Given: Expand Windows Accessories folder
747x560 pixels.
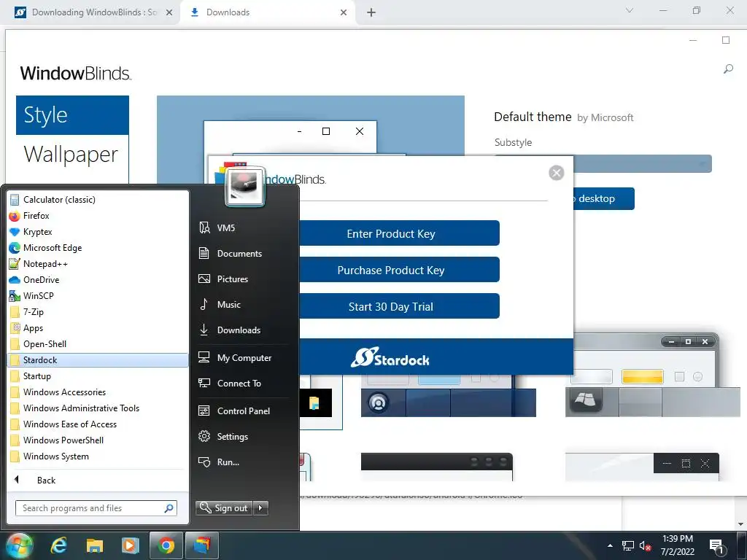Looking at the screenshot, I should [98, 392].
